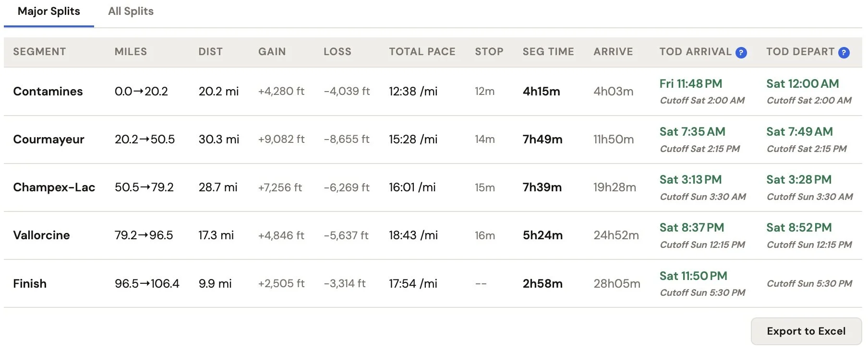The height and width of the screenshot is (350, 868).
Task: Click the Sat 12:00 AM departure time
Action: click(x=802, y=84)
